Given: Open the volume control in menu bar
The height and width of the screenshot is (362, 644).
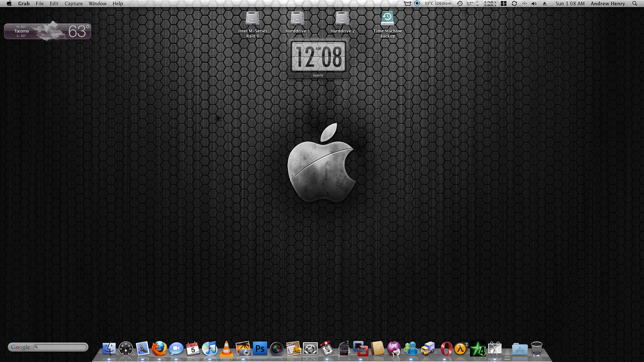Looking at the screenshot, I should coord(534,3).
